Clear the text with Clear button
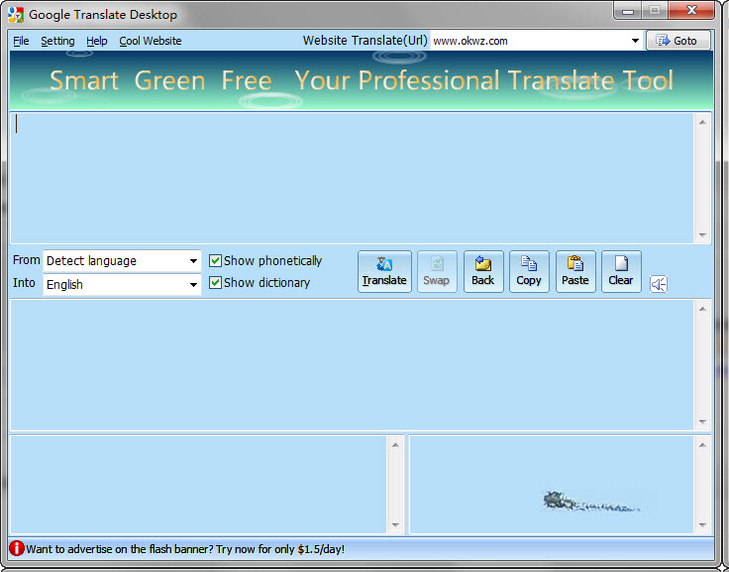The image size is (729, 572). pyautogui.click(x=621, y=272)
